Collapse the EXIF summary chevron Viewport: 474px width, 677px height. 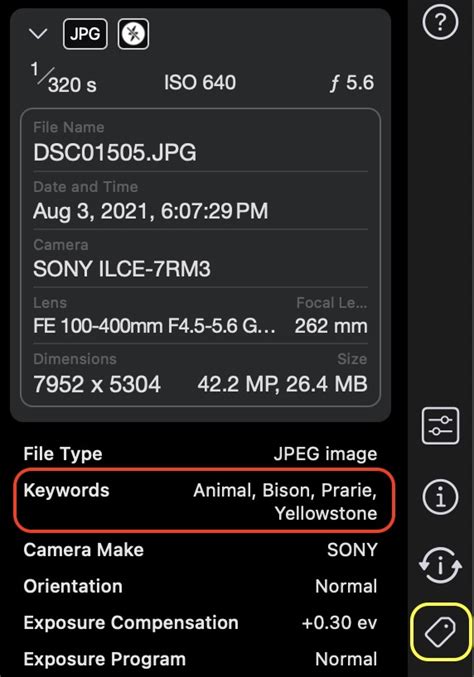[x=38, y=34]
